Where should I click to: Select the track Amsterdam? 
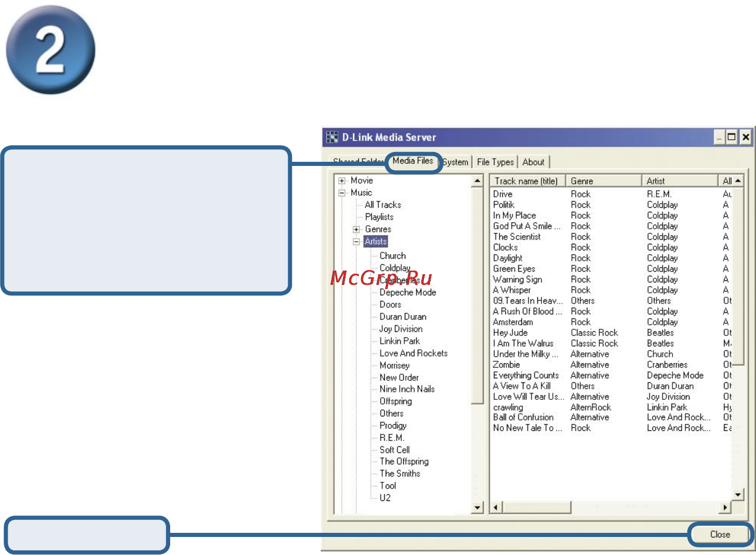[x=513, y=322]
